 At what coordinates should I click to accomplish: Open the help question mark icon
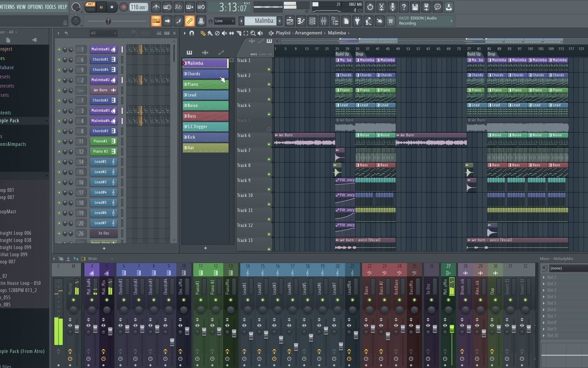(404, 7)
